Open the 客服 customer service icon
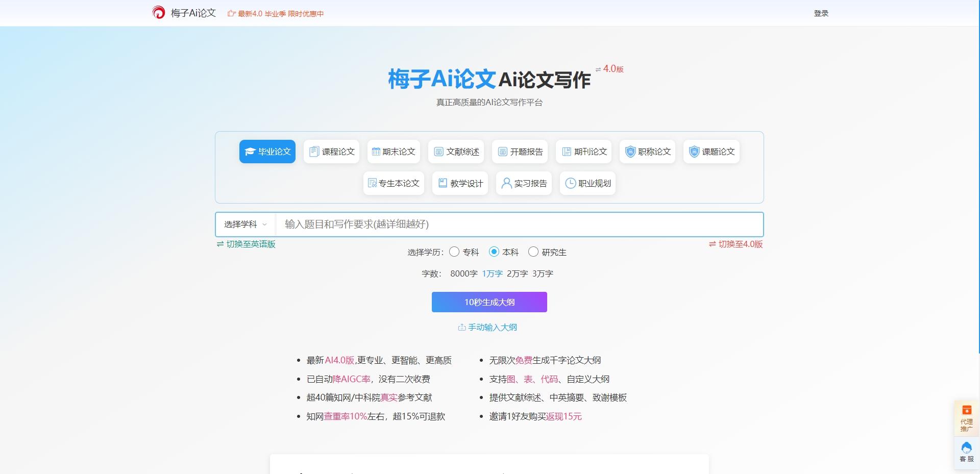This screenshot has height=474, width=980. (967, 453)
